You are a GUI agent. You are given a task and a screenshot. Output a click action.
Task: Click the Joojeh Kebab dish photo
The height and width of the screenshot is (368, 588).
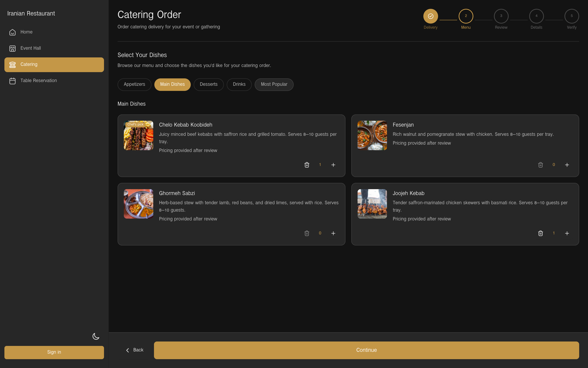click(372, 204)
